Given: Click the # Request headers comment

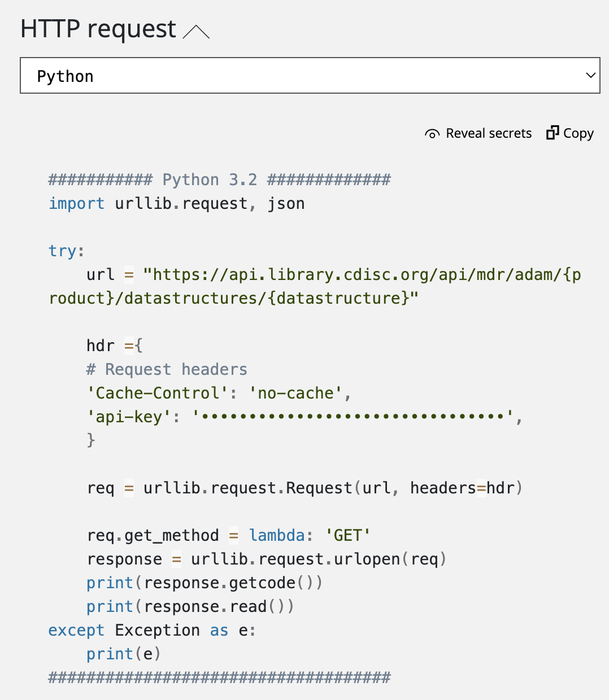Looking at the screenshot, I should [167, 370].
